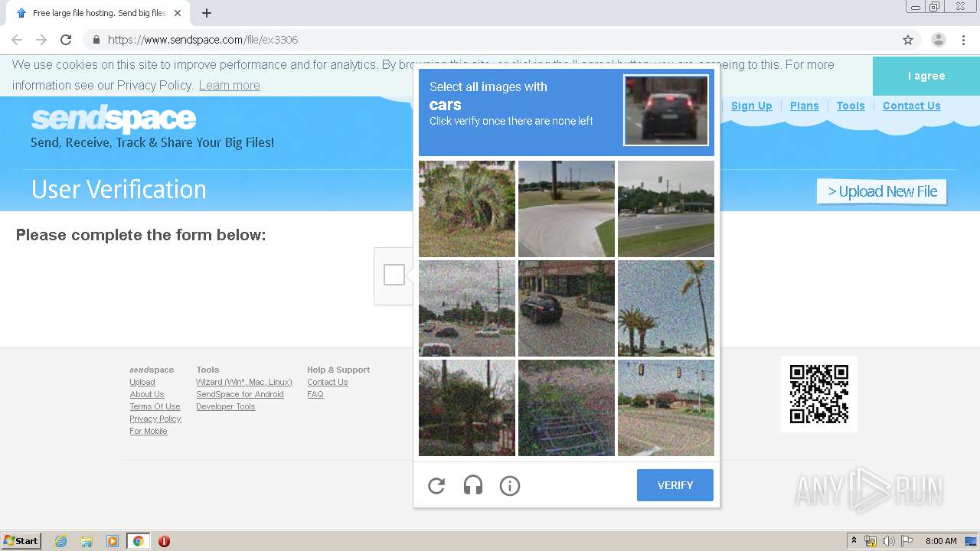Image resolution: width=980 pixels, height=551 pixels.
Task: Open the SendSpace for Android link
Action: point(240,394)
